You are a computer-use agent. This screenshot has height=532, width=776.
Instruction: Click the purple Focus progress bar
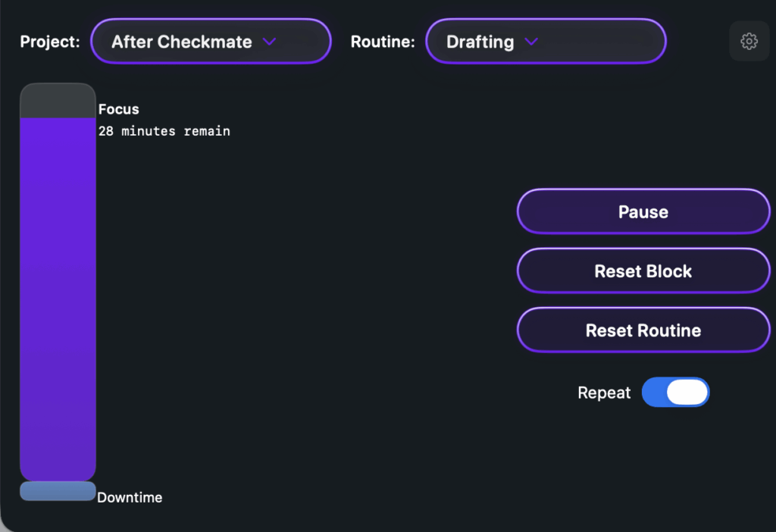pos(58,299)
